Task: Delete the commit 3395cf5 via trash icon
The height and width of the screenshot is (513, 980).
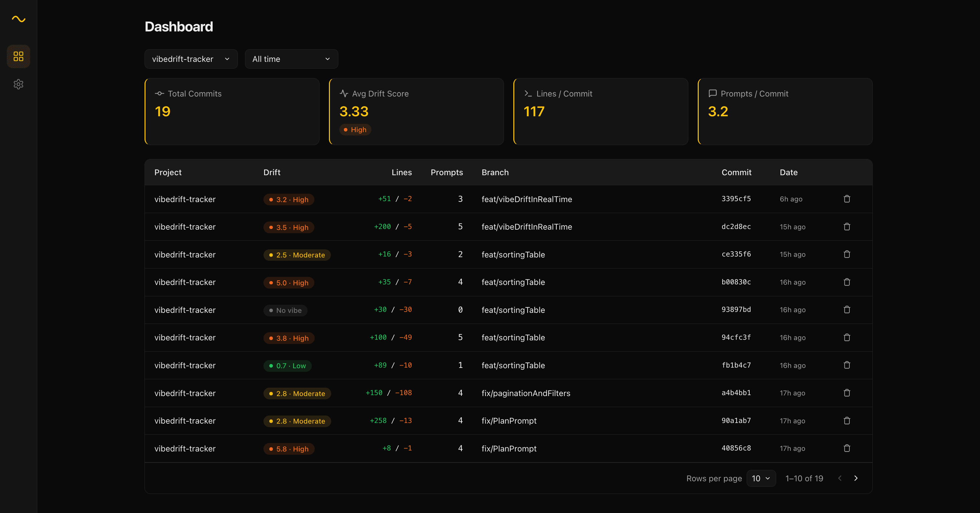Action: tap(847, 199)
